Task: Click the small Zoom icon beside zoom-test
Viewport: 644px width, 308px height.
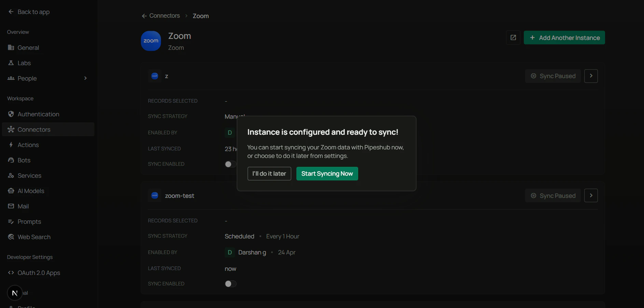Action: pyautogui.click(x=155, y=195)
